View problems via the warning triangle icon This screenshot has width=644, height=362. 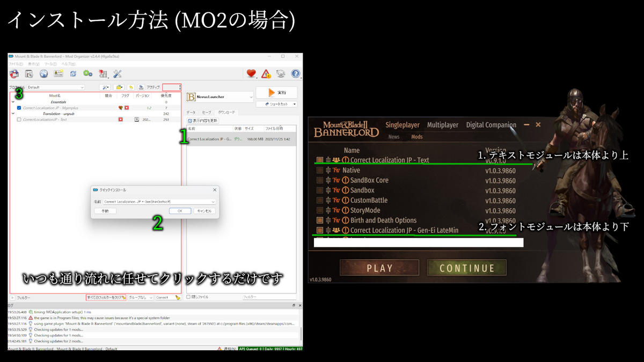click(265, 73)
